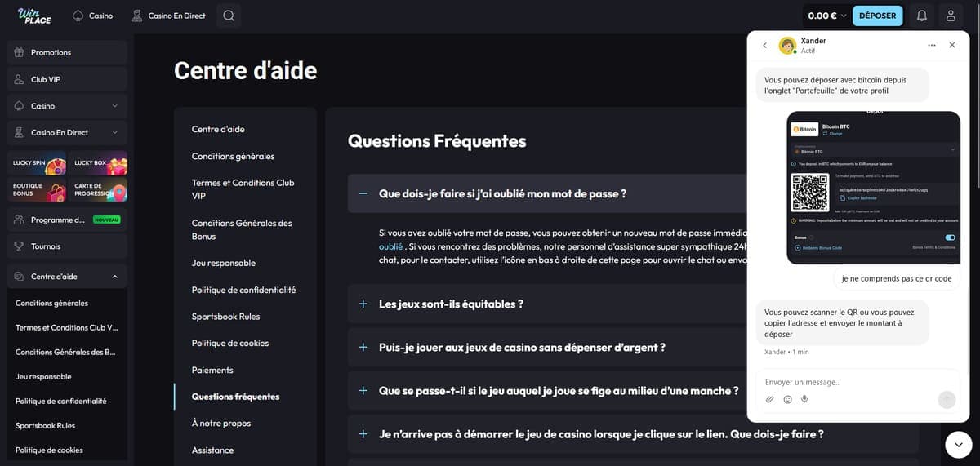Open the user profile icon
The width and height of the screenshot is (980, 466).
(951, 16)
